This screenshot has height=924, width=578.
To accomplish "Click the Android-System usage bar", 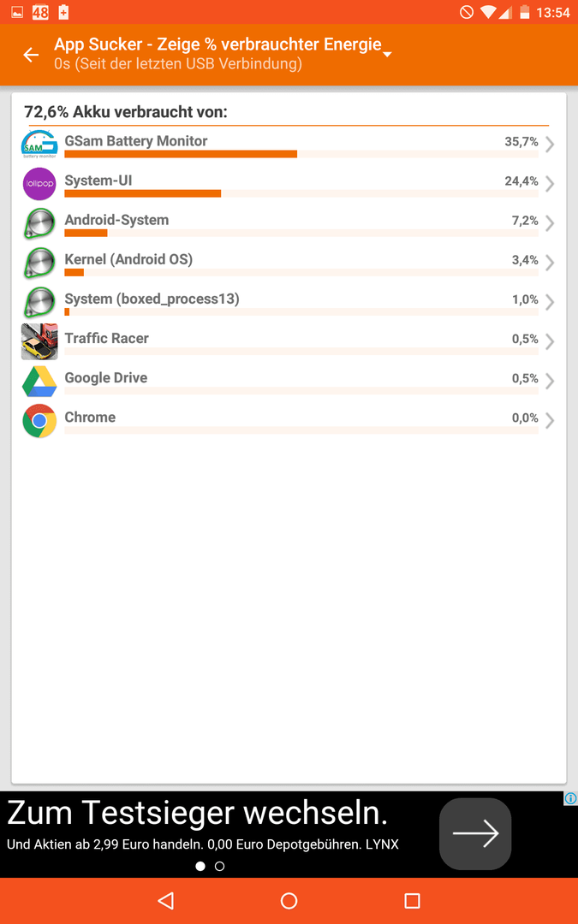I will click(301, 234).
